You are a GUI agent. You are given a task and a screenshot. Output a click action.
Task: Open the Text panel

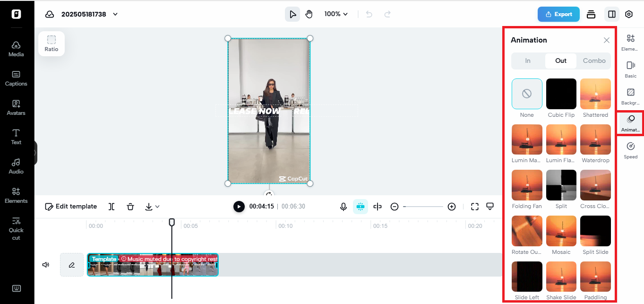click(x=16, y=137)
